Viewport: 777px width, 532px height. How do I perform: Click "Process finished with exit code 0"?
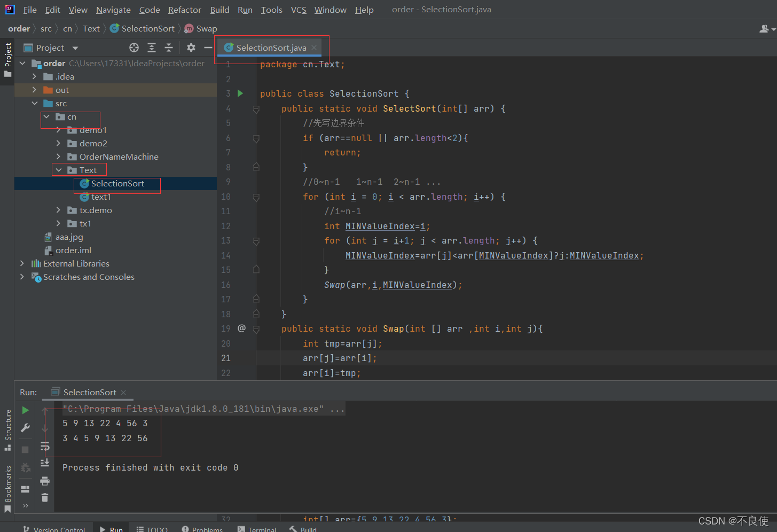point(151,468)
